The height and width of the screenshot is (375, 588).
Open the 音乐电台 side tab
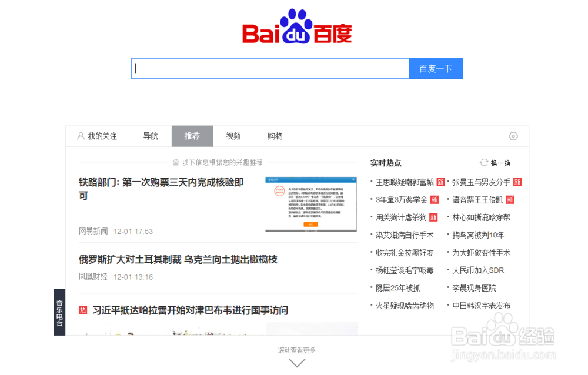[x=59, y=312]
